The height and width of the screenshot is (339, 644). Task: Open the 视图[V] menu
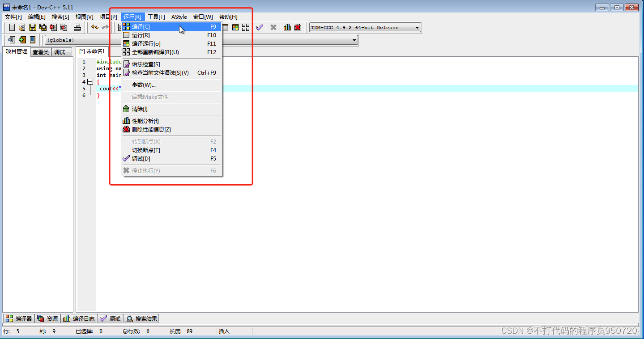[x=84, y=17]
